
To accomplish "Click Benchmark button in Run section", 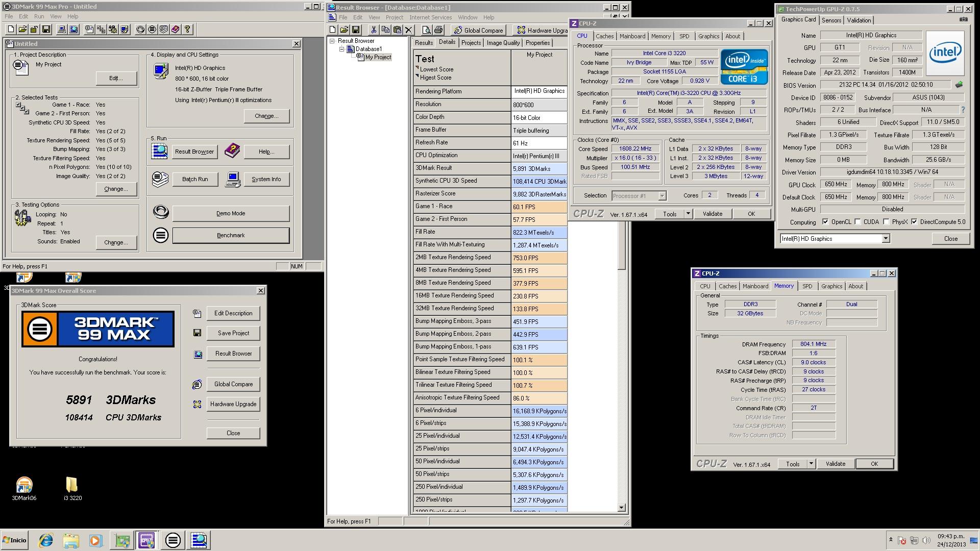I will click(231, 235).
